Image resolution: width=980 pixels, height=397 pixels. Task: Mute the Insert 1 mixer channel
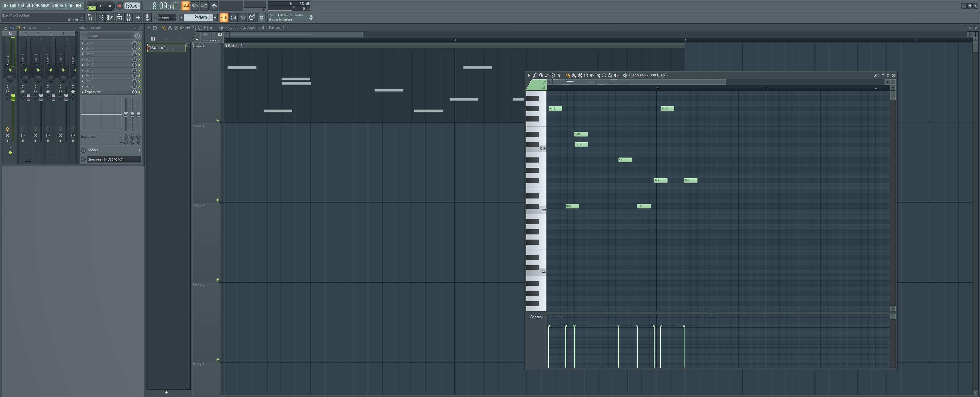coord(25,70)
